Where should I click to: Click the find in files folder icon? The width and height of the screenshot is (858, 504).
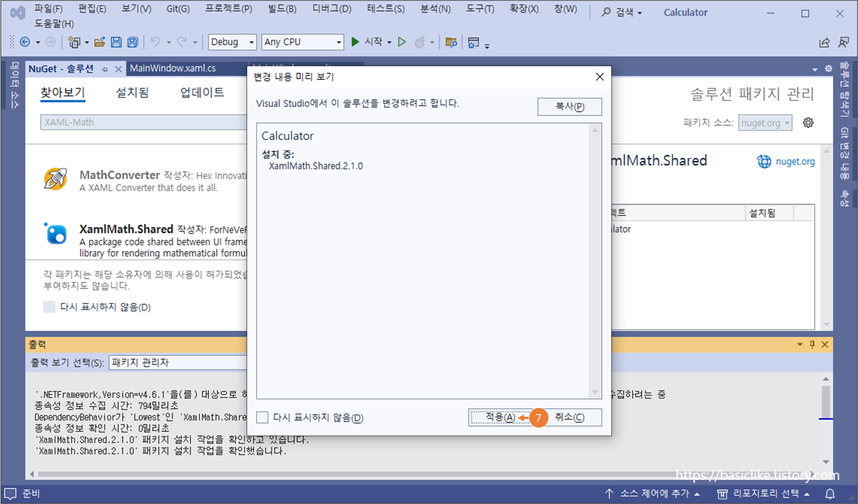pyautogui.click(x=451, y=42)
